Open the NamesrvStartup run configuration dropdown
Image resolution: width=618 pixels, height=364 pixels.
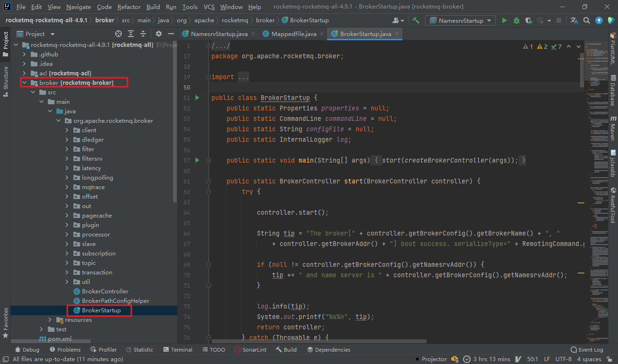point(460,20)
